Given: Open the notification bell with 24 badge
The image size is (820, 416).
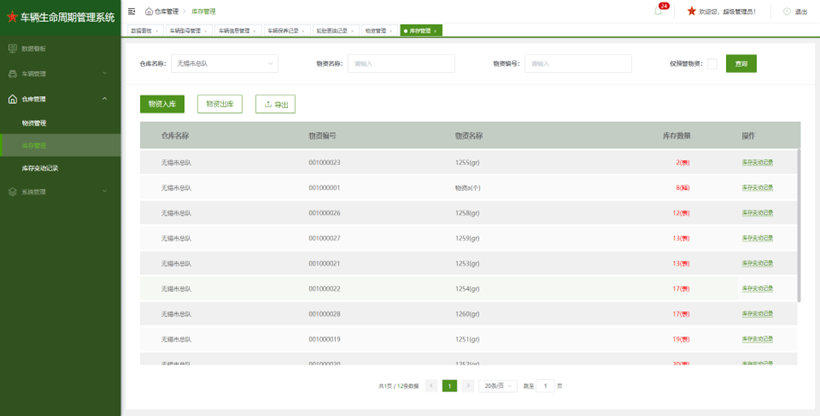Looking at the screenshot, I should 658,11.
